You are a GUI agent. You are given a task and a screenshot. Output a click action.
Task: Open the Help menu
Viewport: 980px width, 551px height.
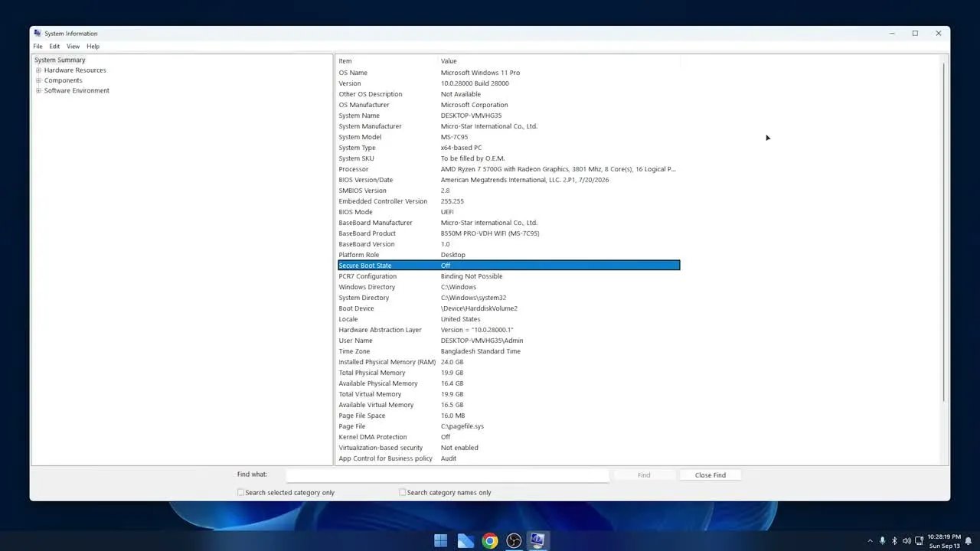pos(93,47)
